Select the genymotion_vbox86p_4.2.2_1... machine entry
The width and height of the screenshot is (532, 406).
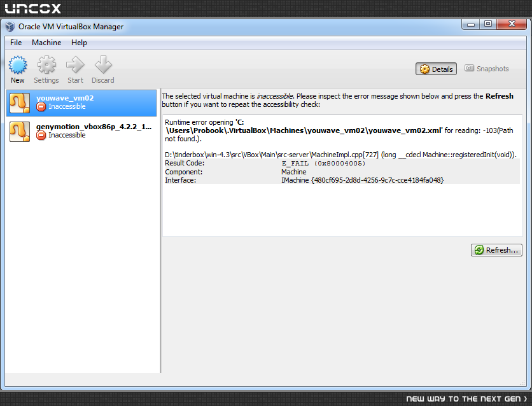tap(81, 132)
